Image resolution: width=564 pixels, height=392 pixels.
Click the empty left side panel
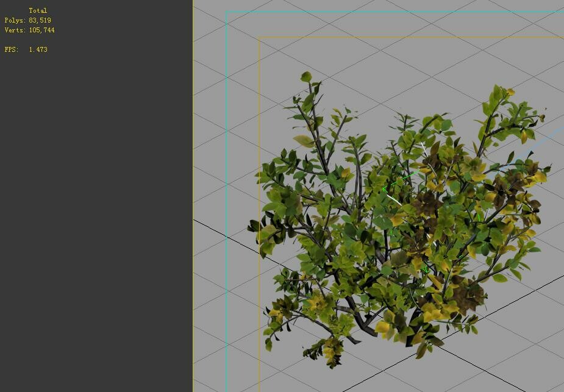98,244
